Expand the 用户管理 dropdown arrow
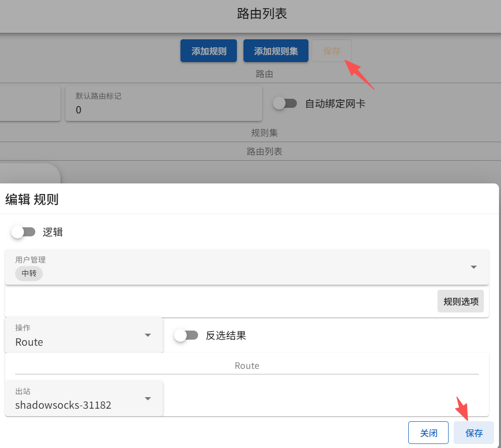 (473, 267)
